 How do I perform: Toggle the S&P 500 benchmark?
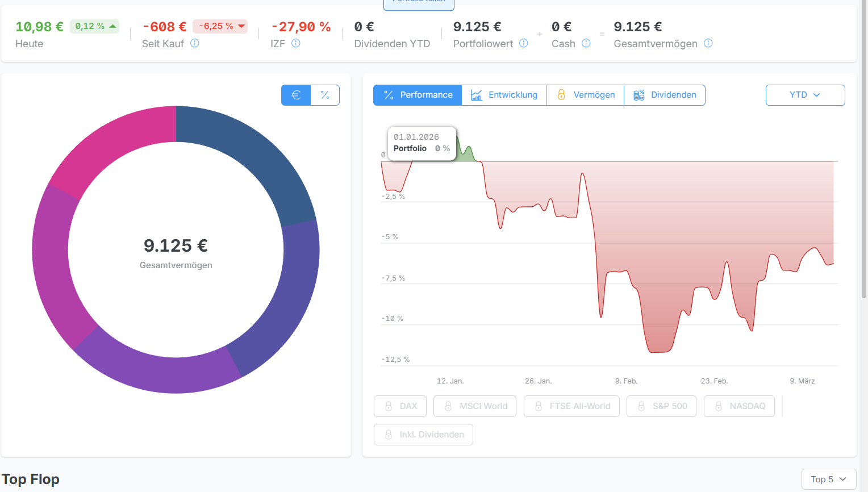(661, 406)
